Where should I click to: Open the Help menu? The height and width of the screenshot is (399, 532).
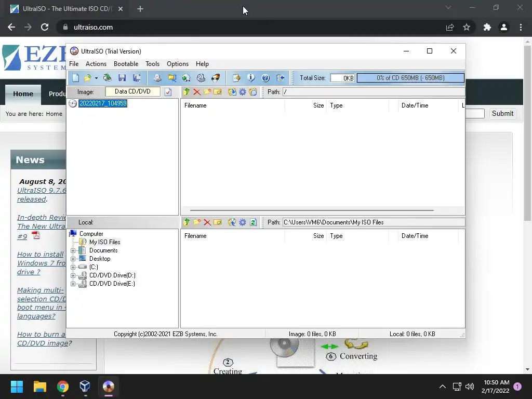(202, 64)
